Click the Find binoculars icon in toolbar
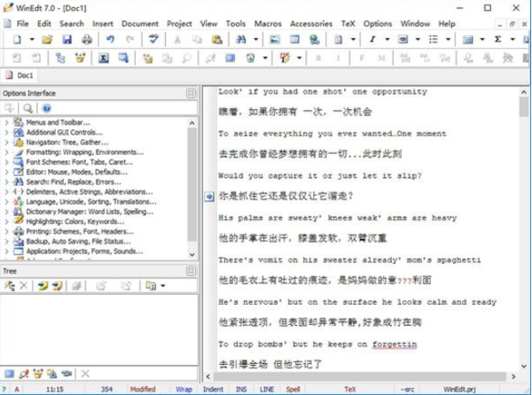Viewport: 532px width, 395px height. (241, 40)
